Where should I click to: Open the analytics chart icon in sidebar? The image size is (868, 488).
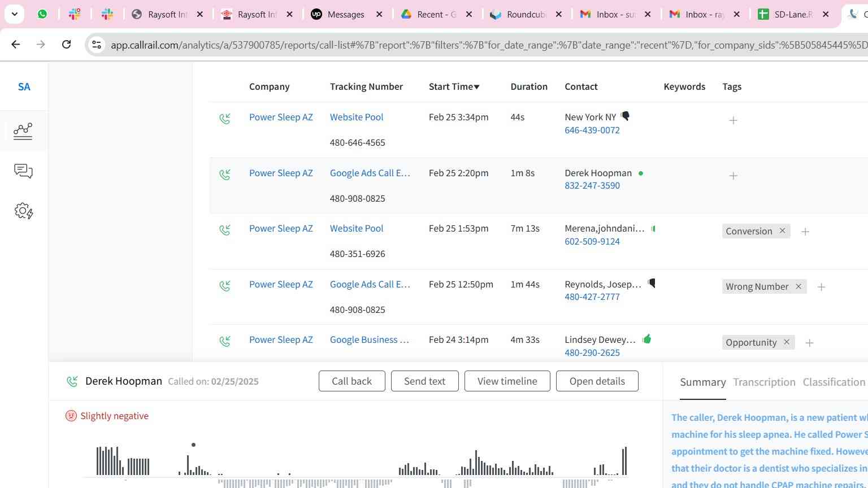pos(23,131)
